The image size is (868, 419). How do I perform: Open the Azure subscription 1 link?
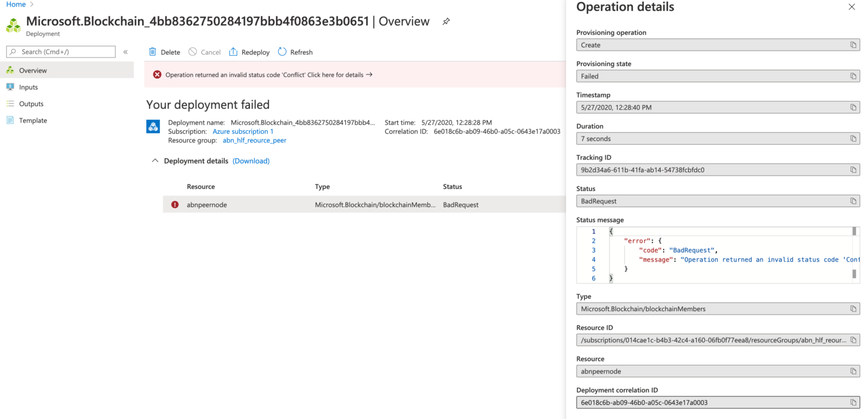(x=243, y=131)
